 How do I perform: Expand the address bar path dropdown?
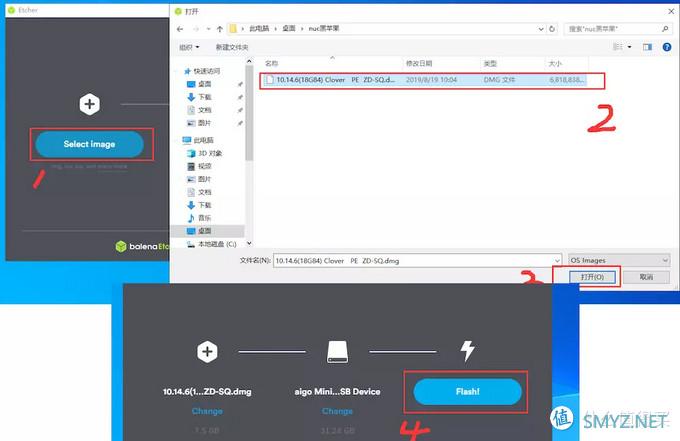click(x=541, y=29)
